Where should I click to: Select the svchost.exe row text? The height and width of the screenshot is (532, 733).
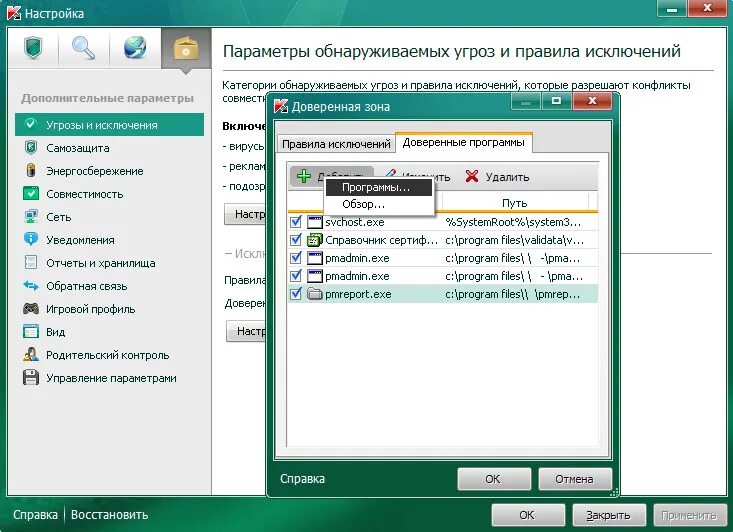pos(355,222)
